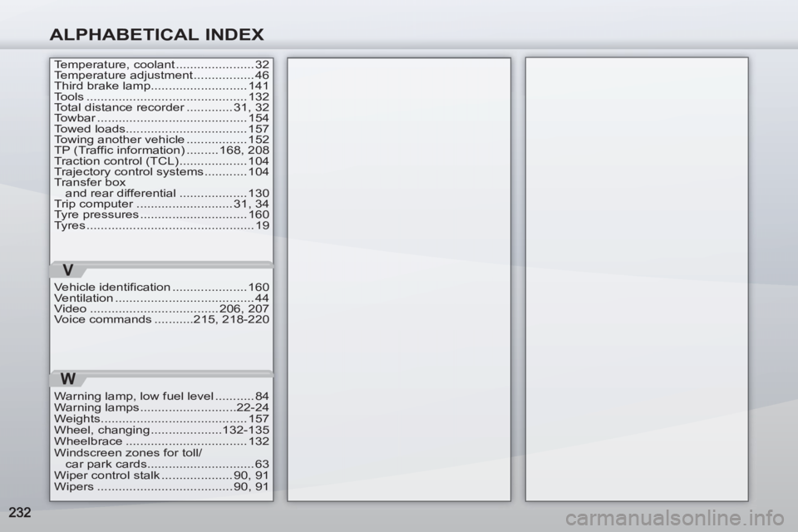Viewport: 798px width, 532px height.
Task: Click the 'Warning lamps' entry
Action: (161, 408)
